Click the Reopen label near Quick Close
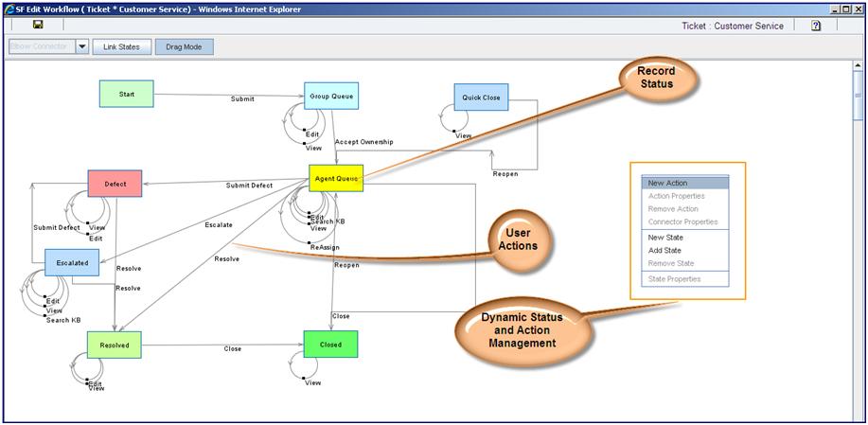The width and height of the screenshot is (868, 425). pyautogui.click(x=505, y=174)
